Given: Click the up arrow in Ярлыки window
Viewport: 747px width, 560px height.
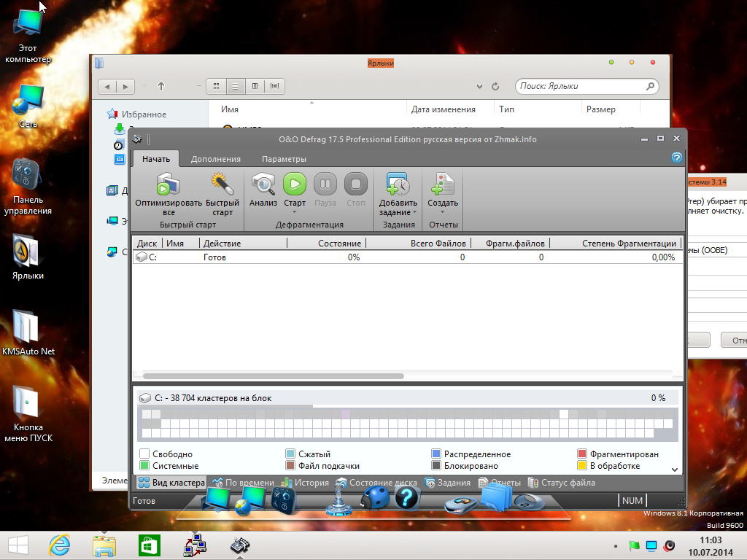Looking at the screenshot, I should [161, 87].
